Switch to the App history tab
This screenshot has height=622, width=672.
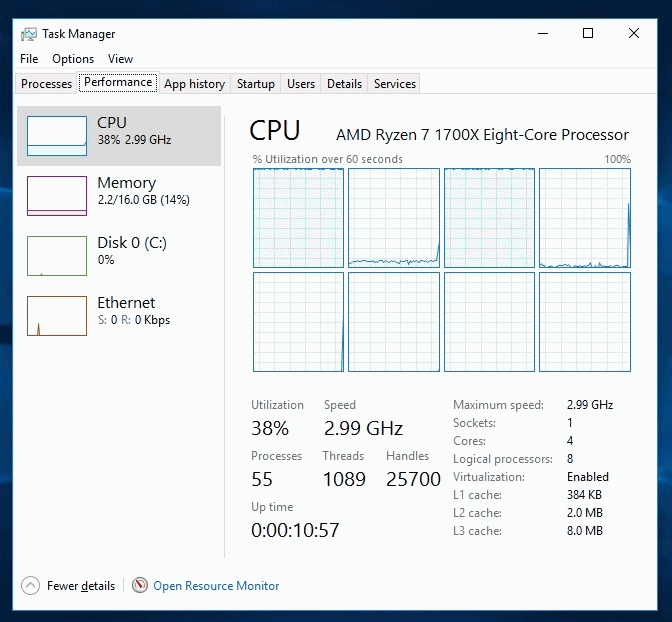[x=195, y=84]
